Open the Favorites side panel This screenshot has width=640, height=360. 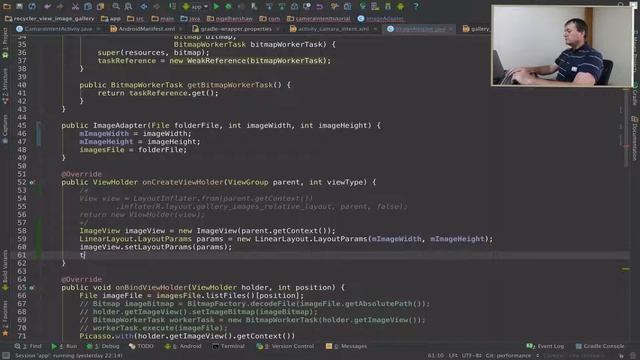5,318
